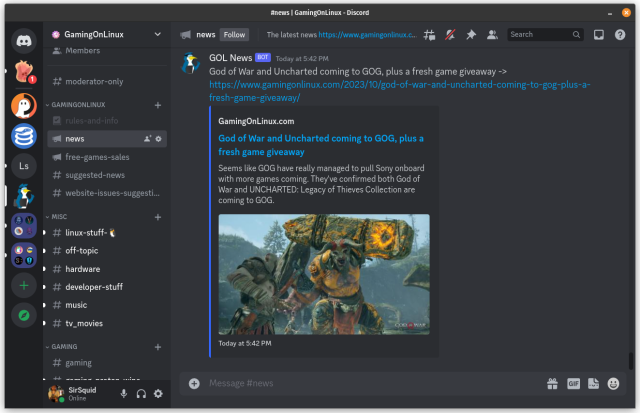Viewport: 640px width, 413px height.
Task: Open the inbox icon
Action: [599, 34]
